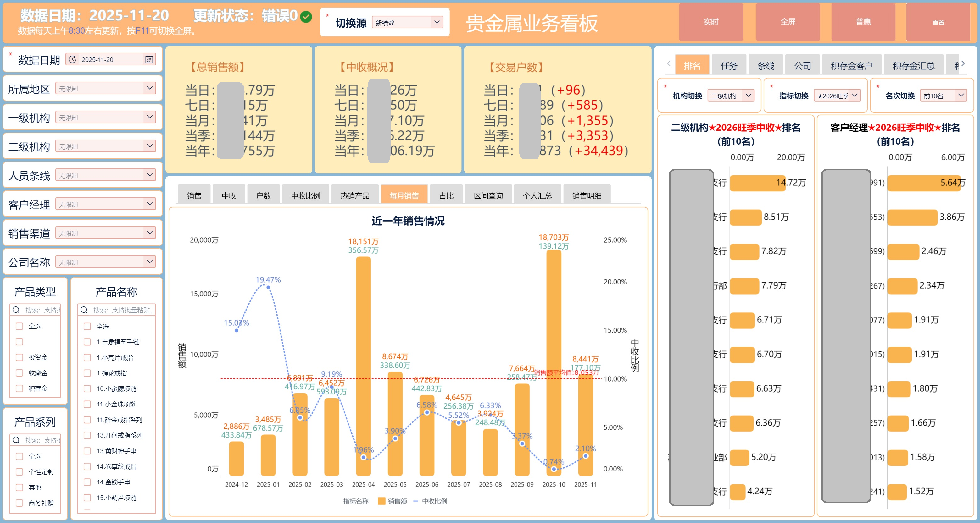This screenshot has width=980, height=523.
Task: Click search icon in 产品类型 box
Action: (x=16, y=310)
